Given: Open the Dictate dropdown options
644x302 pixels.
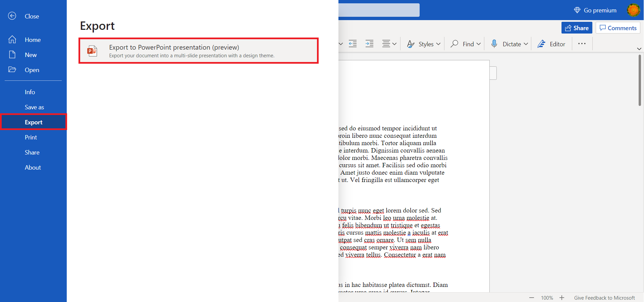Looking at the screenshot, I should [x=526, y=44].
